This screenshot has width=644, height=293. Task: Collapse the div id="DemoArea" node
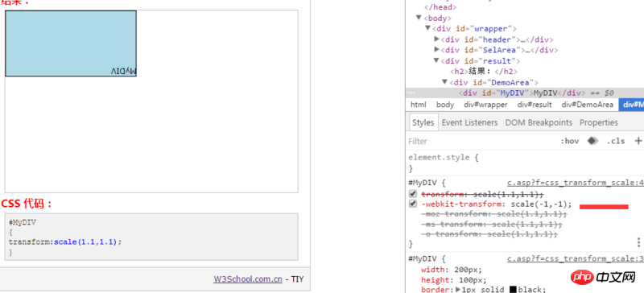[x=444, y=82]
